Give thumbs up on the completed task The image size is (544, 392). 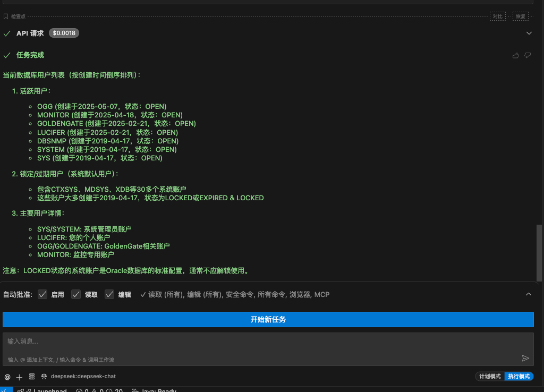(x=515, y=55)
